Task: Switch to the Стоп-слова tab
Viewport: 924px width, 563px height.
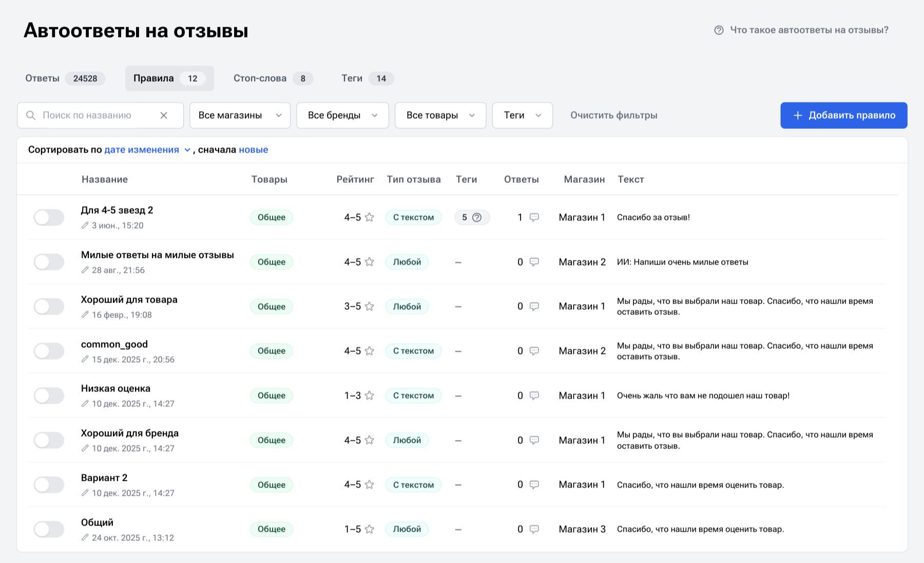Action: (273, 79)
